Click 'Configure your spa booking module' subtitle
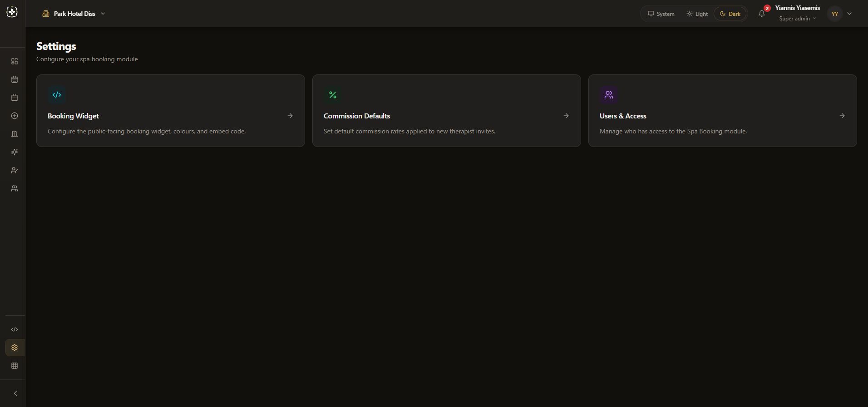868x407 pixels. 87,59
